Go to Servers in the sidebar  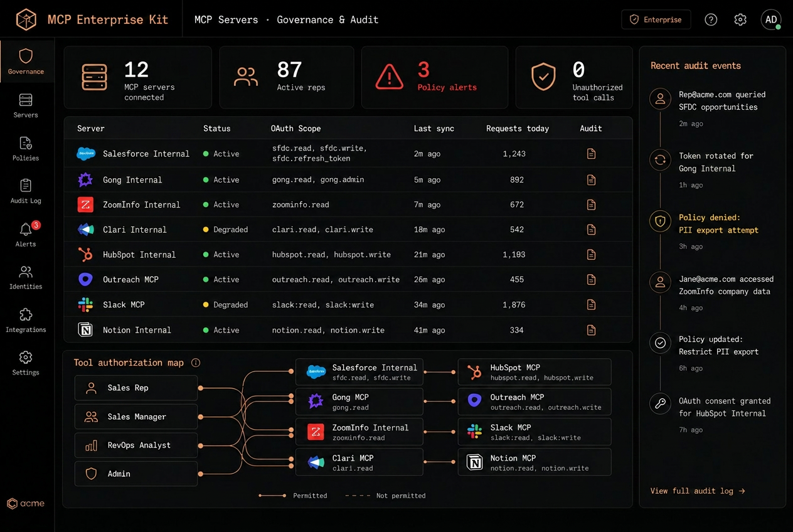(26, 105)
